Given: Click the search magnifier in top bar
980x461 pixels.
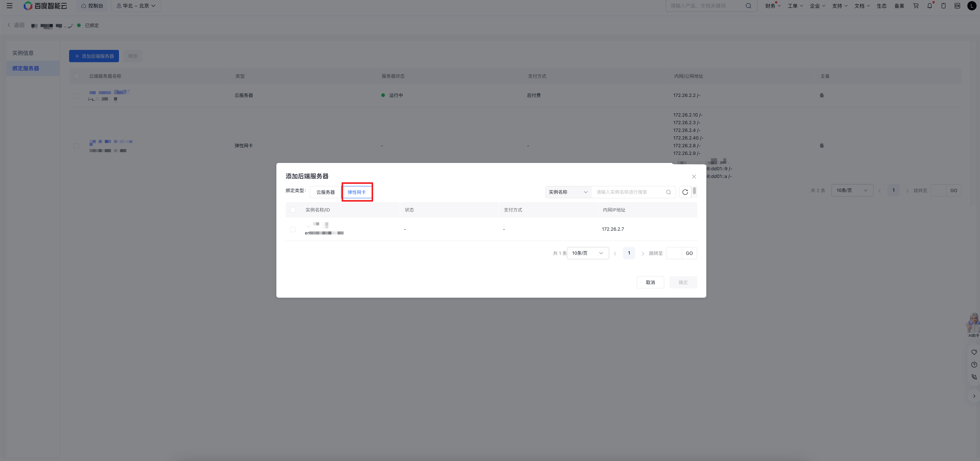Looking at the screenshot, I should pos(748,6).
